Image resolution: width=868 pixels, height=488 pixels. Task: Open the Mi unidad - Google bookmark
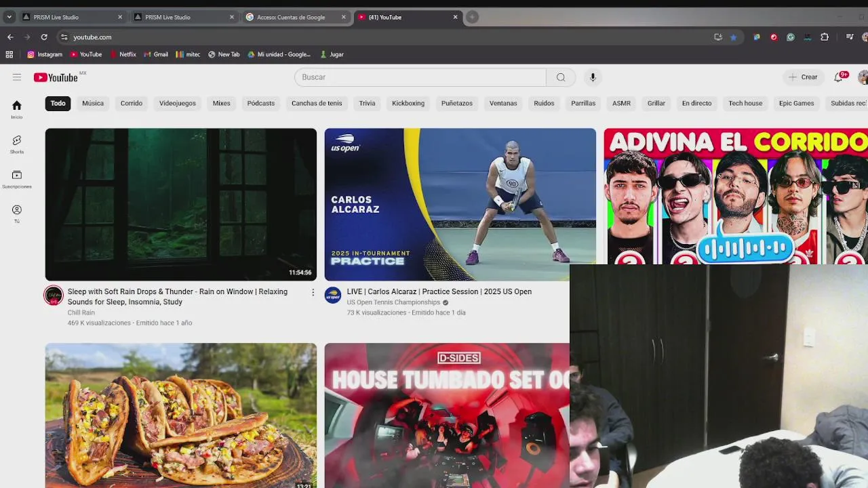279,54
